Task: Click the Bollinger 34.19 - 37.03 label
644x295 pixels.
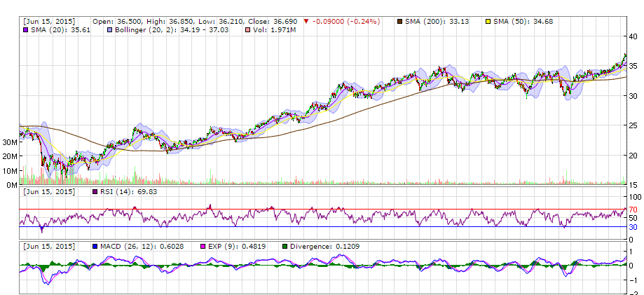Action: [x=172, y=30]
